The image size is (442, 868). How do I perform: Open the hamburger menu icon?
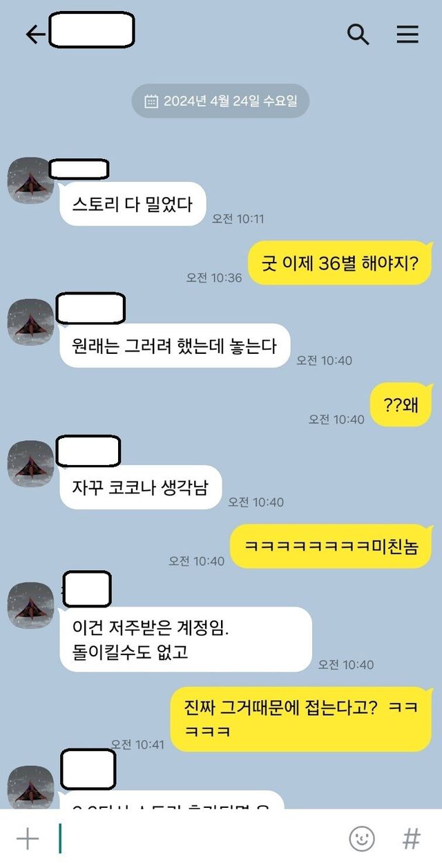coord(407,35)
